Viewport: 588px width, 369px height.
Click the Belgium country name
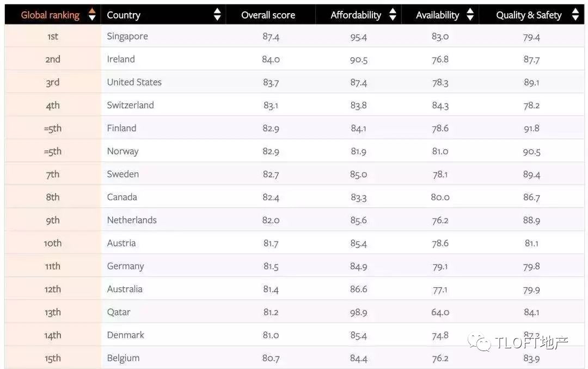123,358
